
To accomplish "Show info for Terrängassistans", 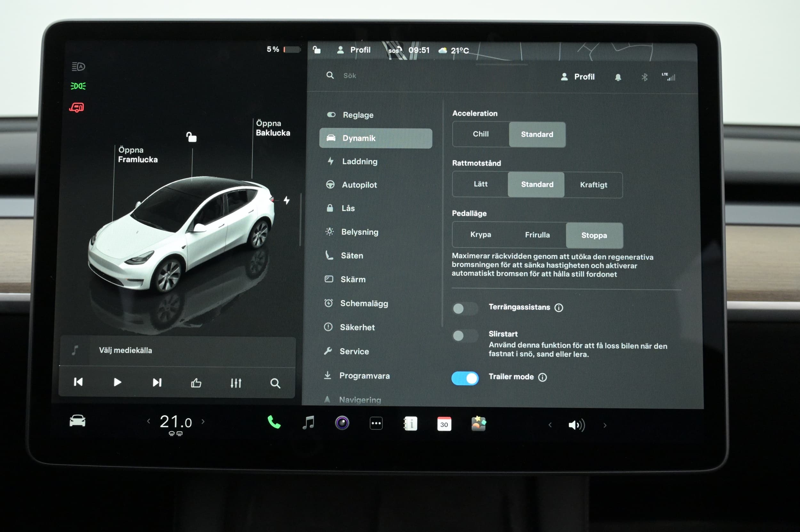I will pos(559,308).
